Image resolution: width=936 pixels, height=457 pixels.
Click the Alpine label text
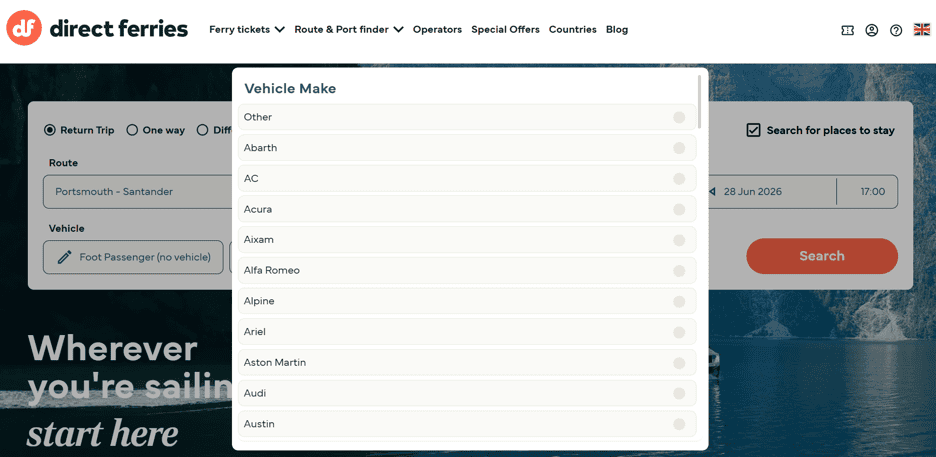point(259,301)
